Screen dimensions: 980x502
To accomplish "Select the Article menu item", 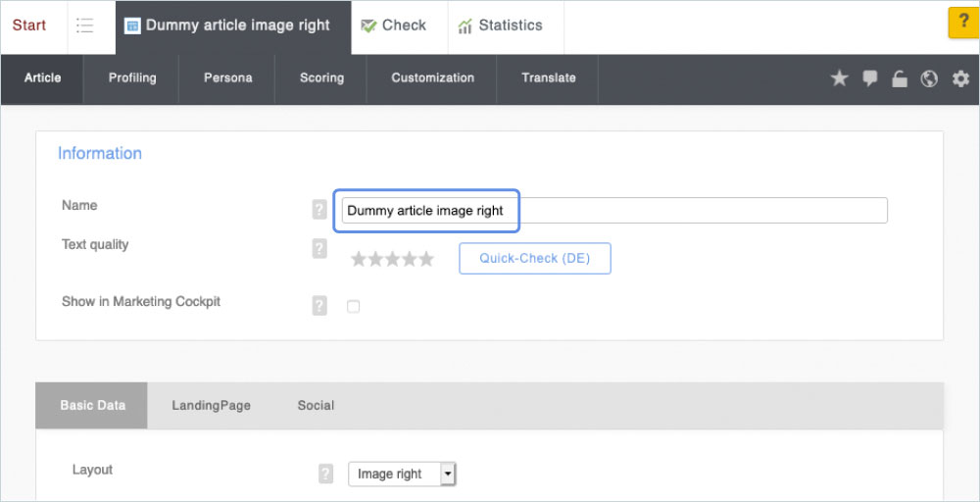I will click(x=42, y=78).
